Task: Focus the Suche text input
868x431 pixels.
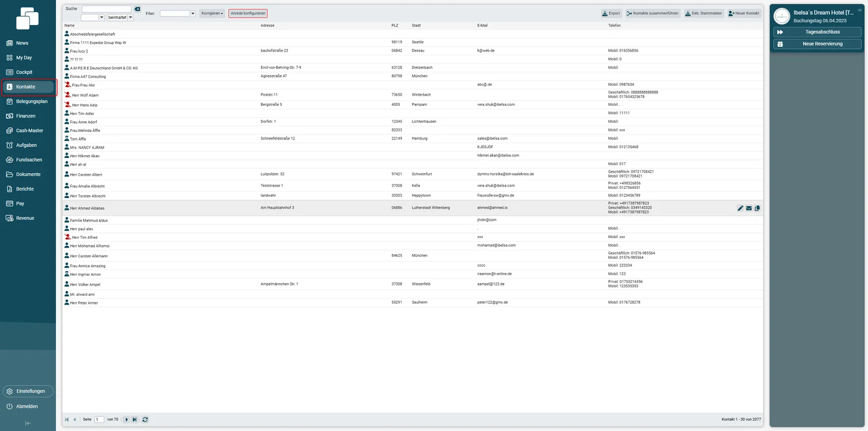Action: pos(106,9)
